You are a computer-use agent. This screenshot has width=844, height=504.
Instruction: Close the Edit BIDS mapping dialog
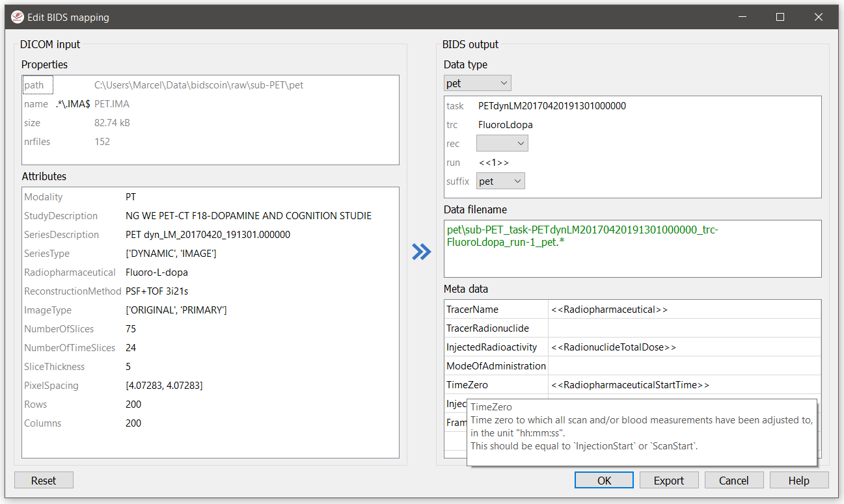click(x=818, y=18)
